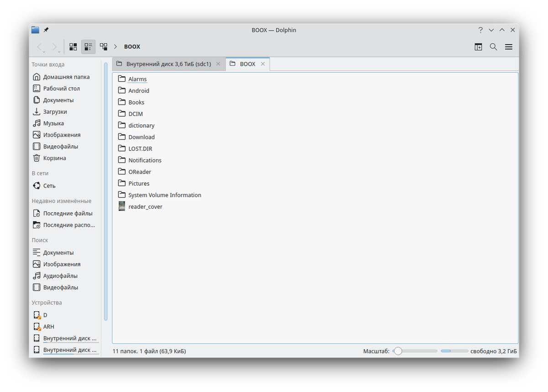Screen dimensions: 548x392
Task: Select the Notifications folder
Action: [140, 160]
